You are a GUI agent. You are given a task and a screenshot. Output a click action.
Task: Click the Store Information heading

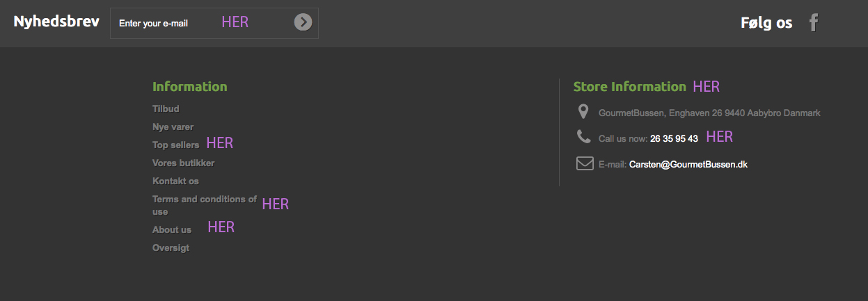[629, 87]
